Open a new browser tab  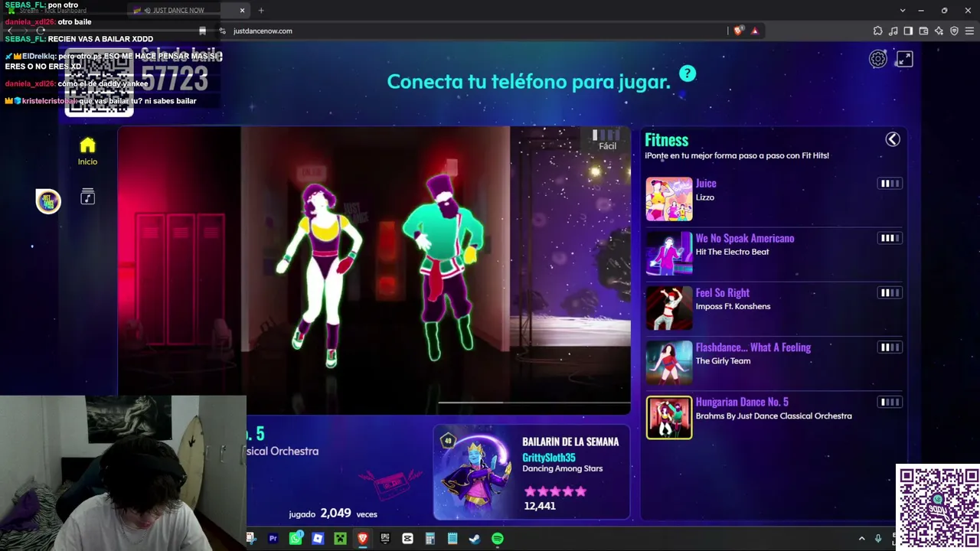(261, 11)
